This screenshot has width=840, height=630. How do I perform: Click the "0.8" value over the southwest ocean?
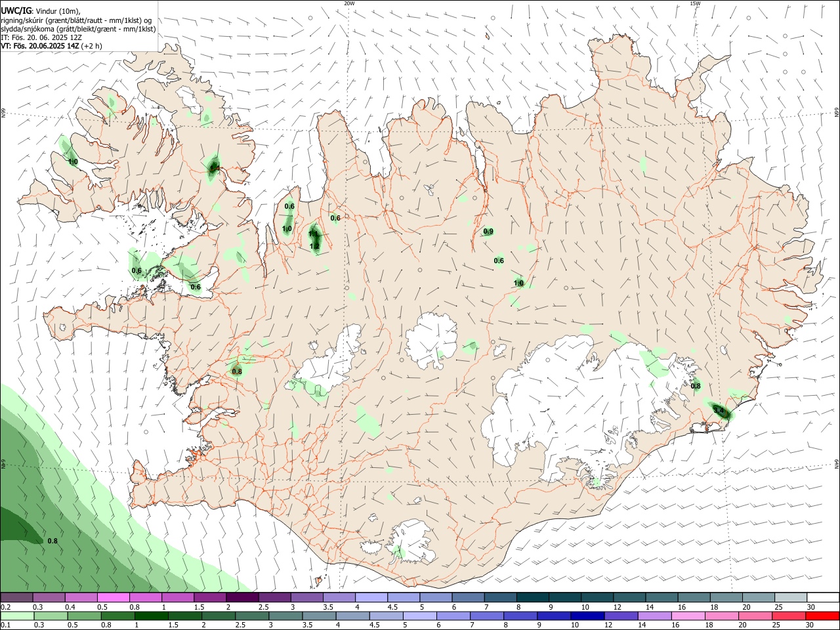(x=52, y=541)
